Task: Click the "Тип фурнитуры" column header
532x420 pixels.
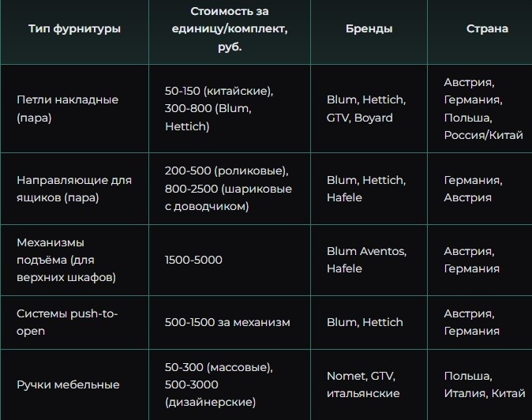Action: click(x=74, y=29)
